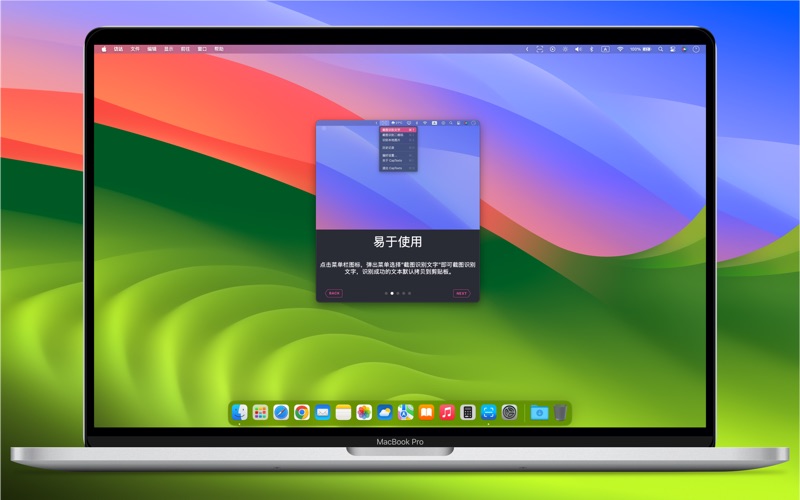Go to the previous page with BACK
This screenshot has height=500, width=800.
[334, 293]
